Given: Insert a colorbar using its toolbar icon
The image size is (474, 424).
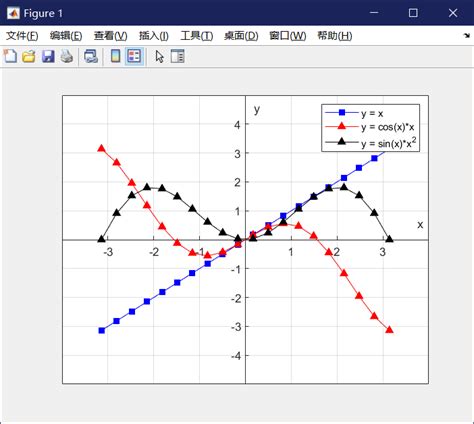Looking at the screenshot, I should 115,56.
